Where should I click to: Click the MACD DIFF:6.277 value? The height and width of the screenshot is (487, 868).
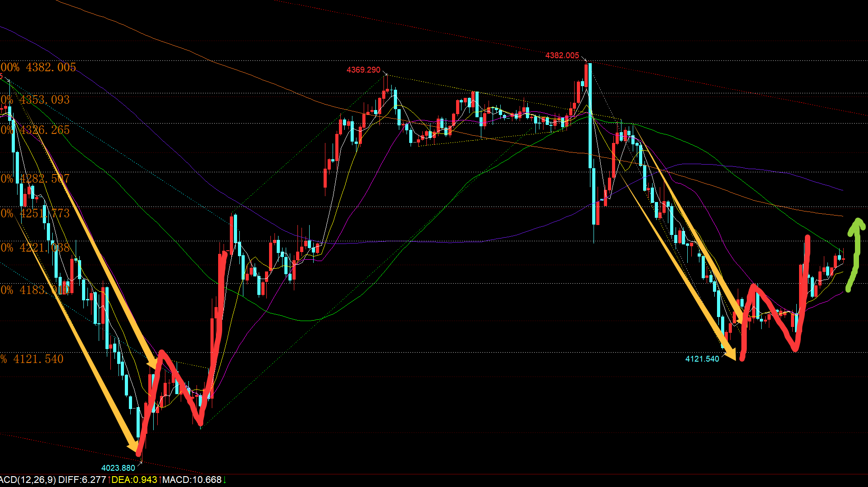click(x=82, y=480)
